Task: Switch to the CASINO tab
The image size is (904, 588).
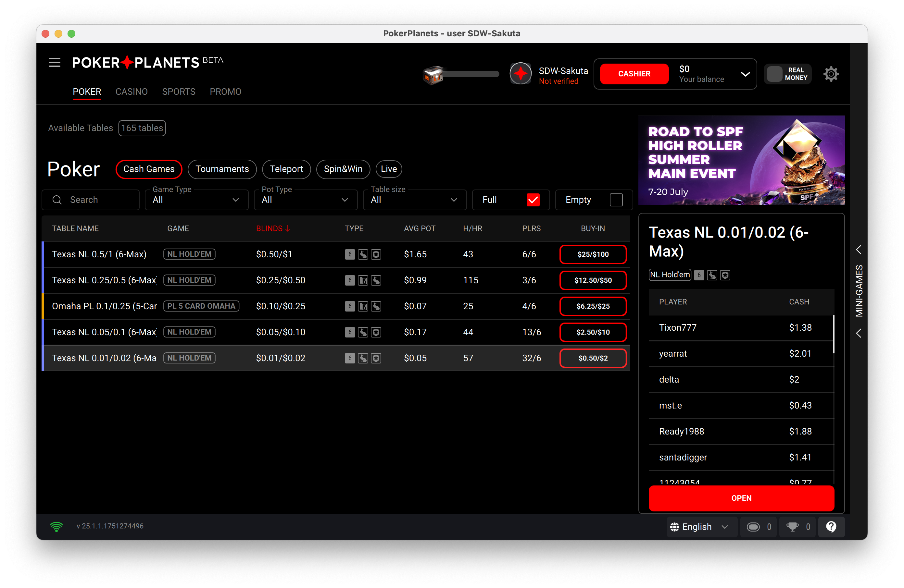Action: (x=132, y=92)
